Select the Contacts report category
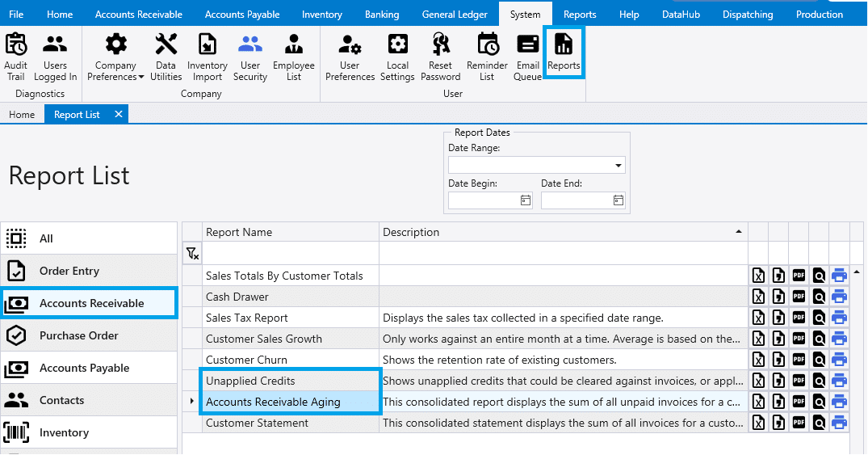This screenshot has width=868, height=455. click(89, 400)
